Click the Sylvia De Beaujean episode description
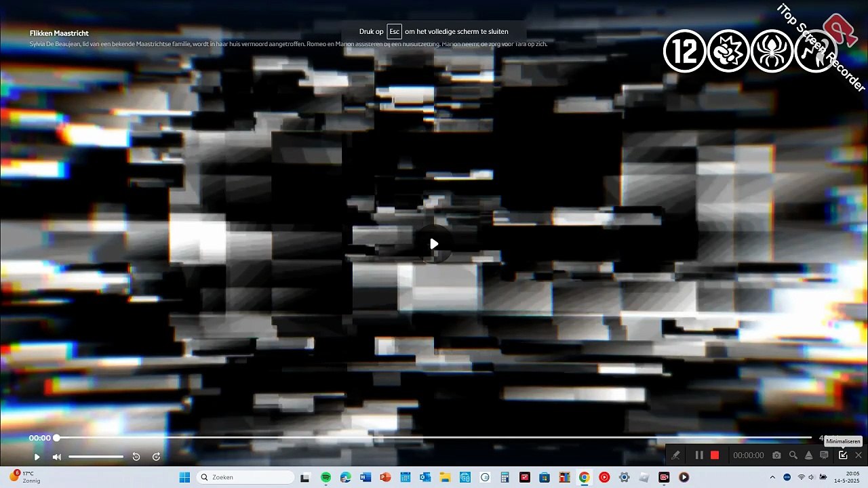Viewport: 868px width, 488px height. pyautogui.click(x=288, y=44)
